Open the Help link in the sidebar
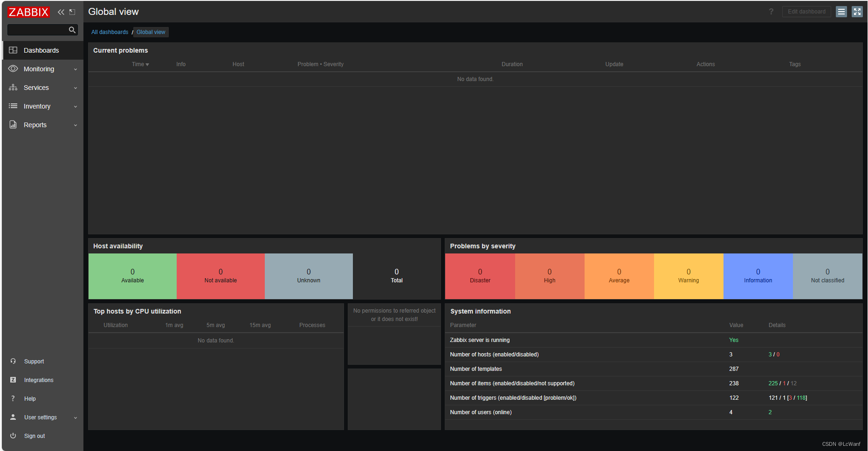This screenshot has height=451, width=868. (30, 399)
